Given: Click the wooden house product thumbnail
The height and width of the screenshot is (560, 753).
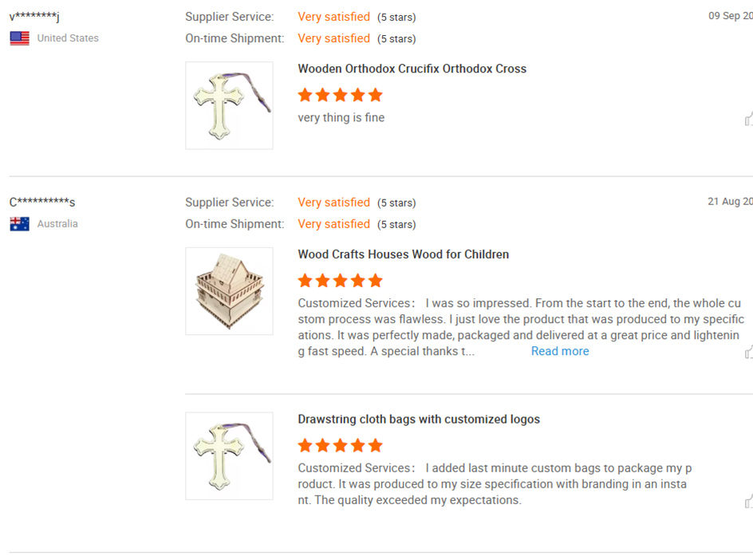Looking at the screenshot, I should point(229,290).
